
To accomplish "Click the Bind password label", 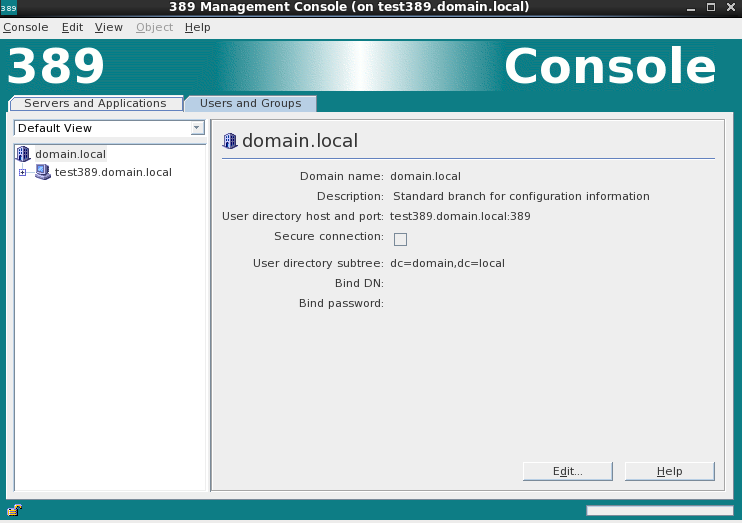I will pyautogui.click(x=341, y=303).
